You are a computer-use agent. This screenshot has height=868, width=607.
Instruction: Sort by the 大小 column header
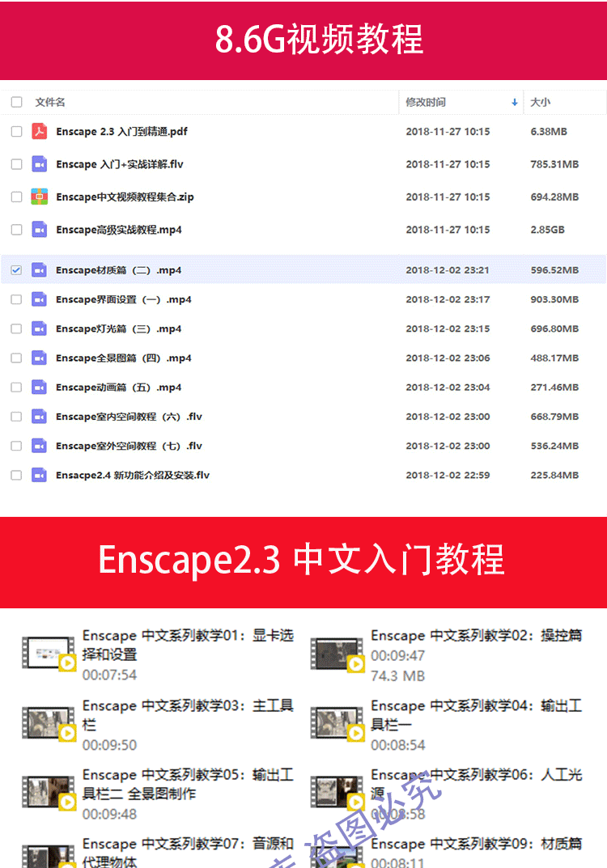point(541,102)
